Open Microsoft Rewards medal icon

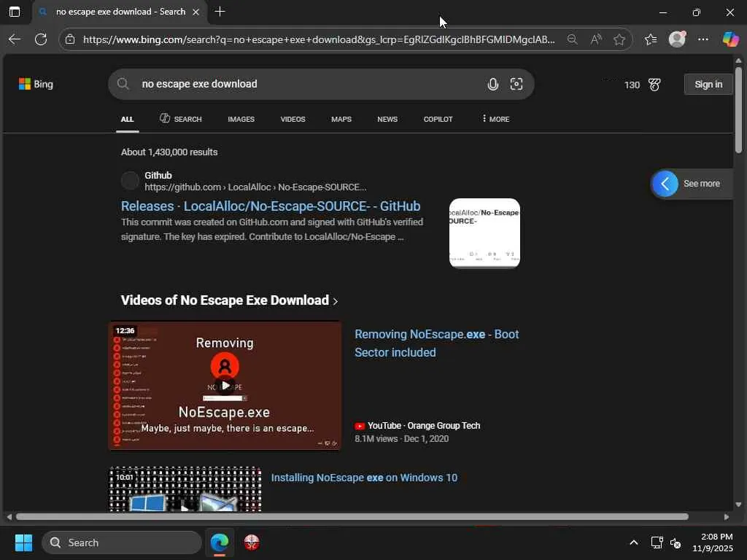pyautogui.click(x=654, y=85)
